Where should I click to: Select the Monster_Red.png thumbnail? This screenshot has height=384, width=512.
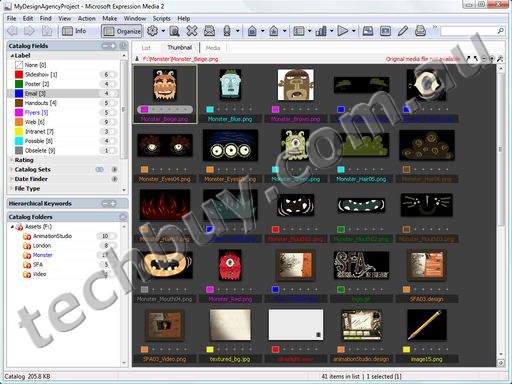[230, 265]
